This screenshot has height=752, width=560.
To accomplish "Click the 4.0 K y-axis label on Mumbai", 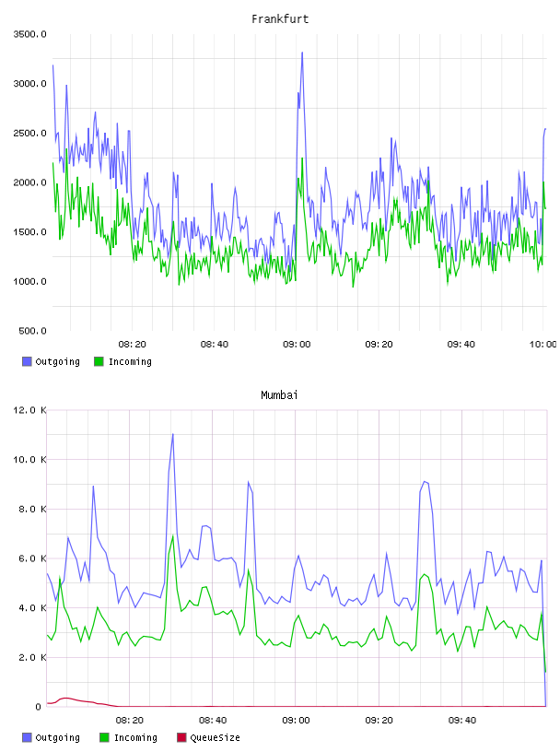I will [32, 607].
